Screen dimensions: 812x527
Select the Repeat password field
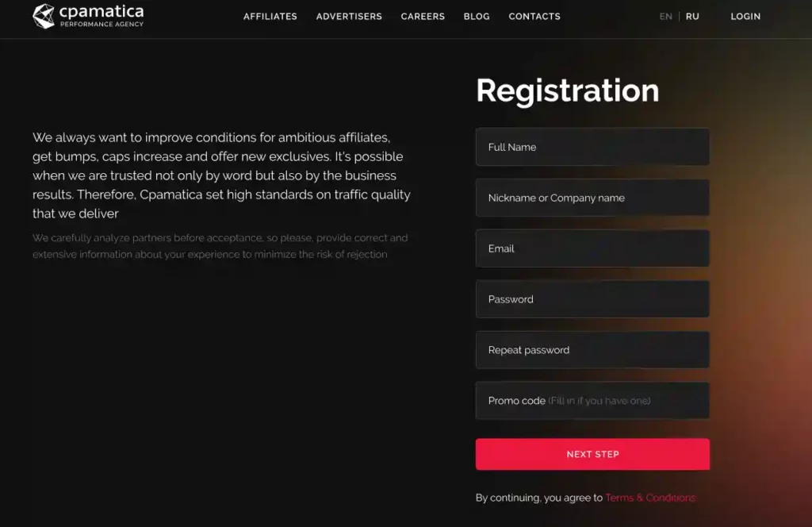(592, 350)
